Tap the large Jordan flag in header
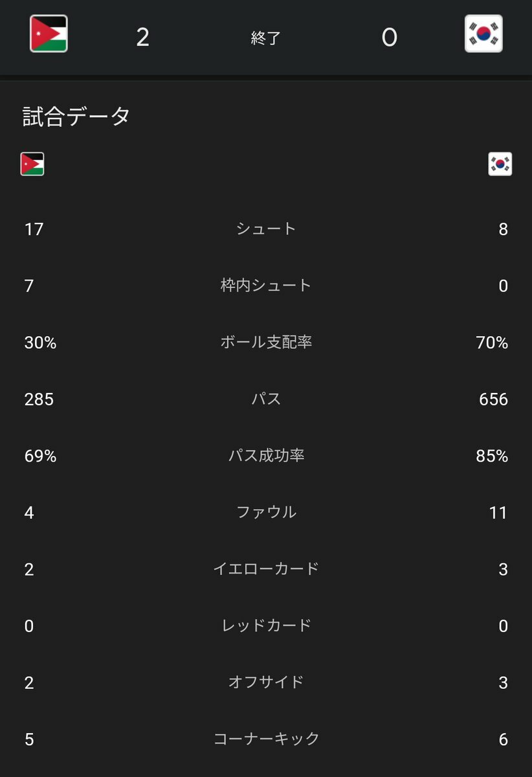Viewport: 532px width, 777px height. 49,34
